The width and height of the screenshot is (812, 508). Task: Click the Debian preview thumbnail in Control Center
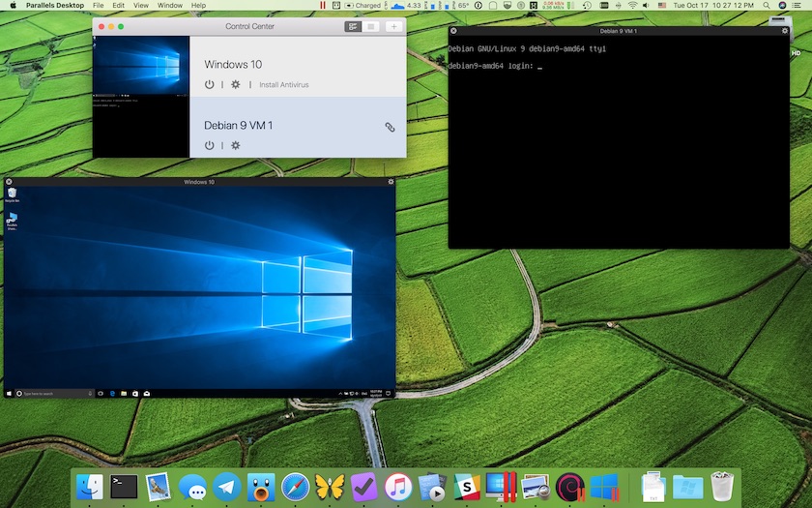(141, 127)
